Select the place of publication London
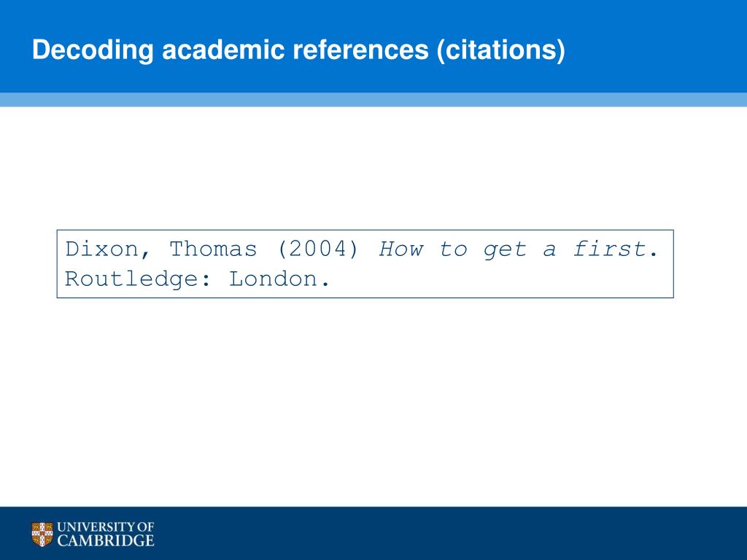 (x=273, y=279)
